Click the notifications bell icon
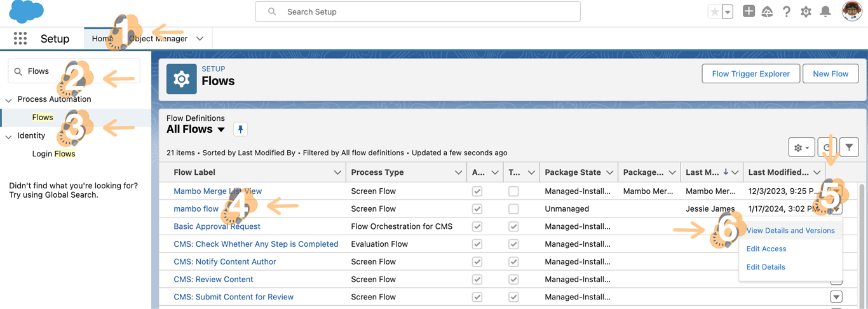Screen dimensions: 868x309 (825, 11)
